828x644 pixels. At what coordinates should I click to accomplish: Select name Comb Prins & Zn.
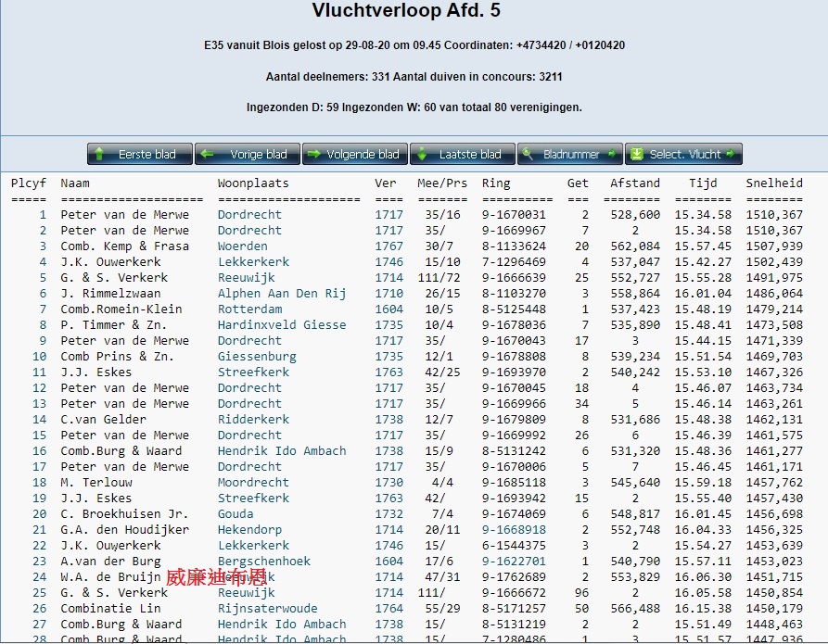click(117, 357)
